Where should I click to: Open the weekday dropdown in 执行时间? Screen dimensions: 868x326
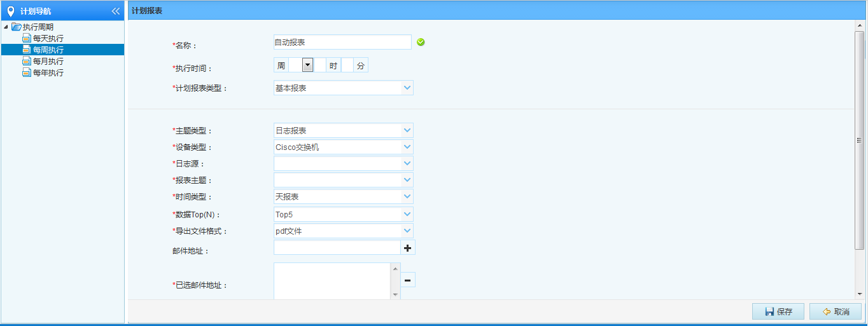point(308,65)
